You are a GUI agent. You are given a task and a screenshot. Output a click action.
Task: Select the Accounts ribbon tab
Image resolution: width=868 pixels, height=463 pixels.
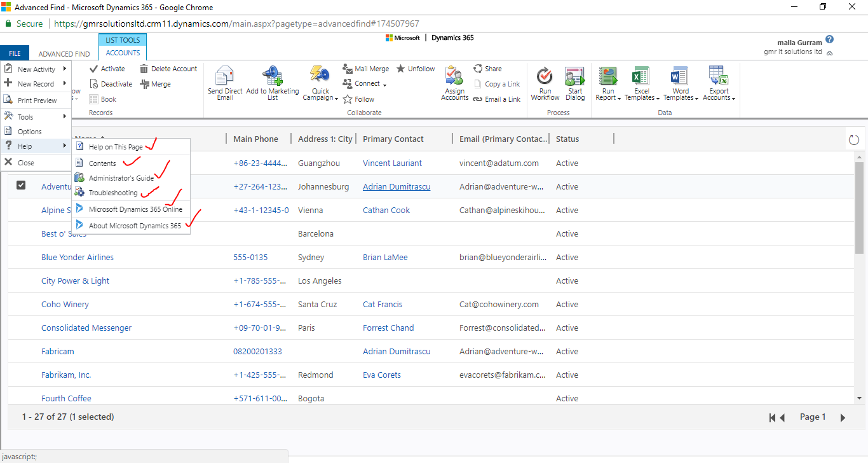point(123,53)
